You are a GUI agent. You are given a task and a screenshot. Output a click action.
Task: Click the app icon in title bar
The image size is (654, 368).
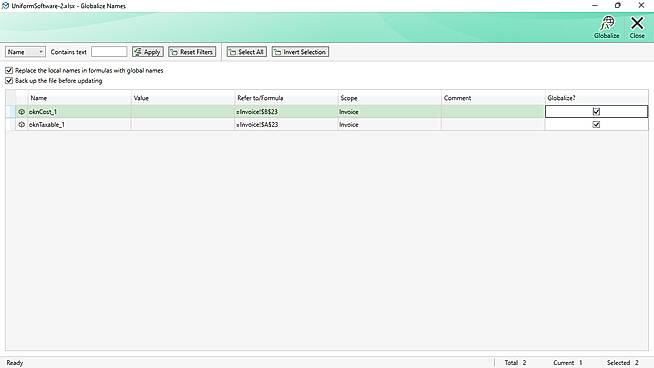click(x=5, y=5)
